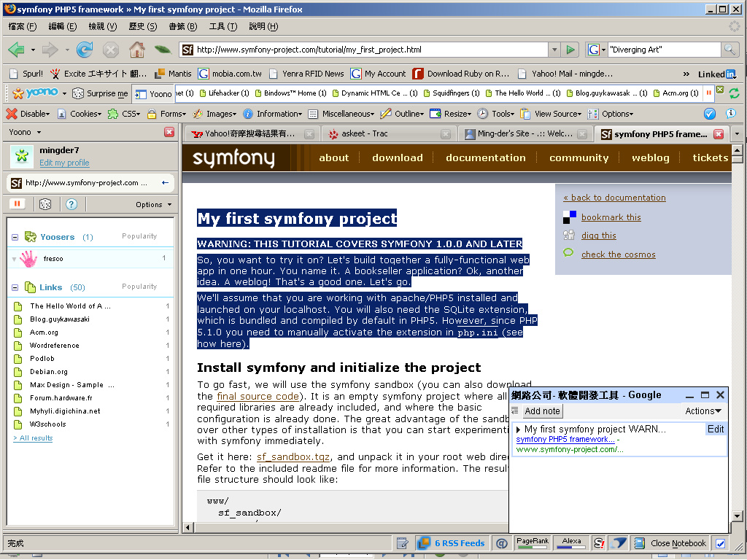Image resolution: width=747 pixels, height=560 pixels.
Task: Click the green Go arrow beside address bar
Action: coord(570,50)
